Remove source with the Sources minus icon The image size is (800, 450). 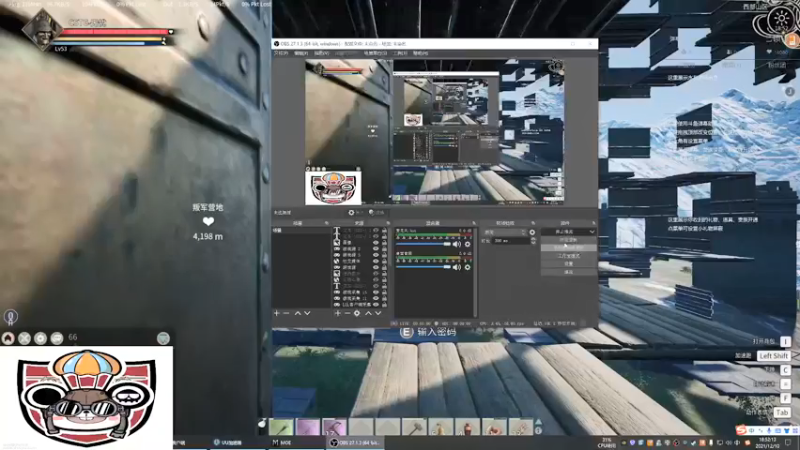tap(347, 313)
